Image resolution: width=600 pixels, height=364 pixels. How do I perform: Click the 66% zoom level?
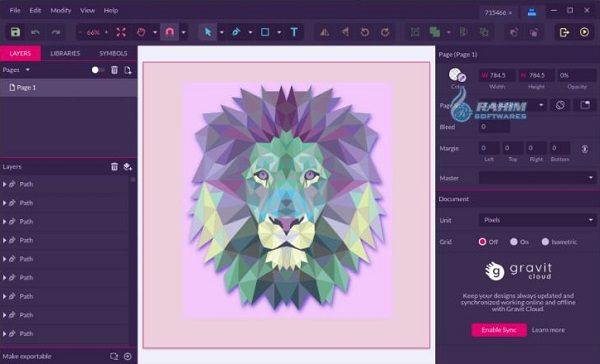tap(93, 33)
